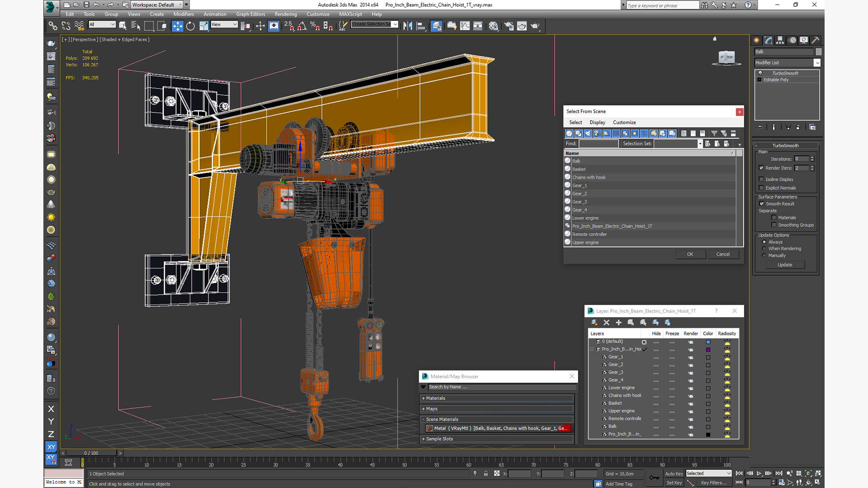Go to the end frame of animation
The image size is (868, 488).
[x=779, y=474]
